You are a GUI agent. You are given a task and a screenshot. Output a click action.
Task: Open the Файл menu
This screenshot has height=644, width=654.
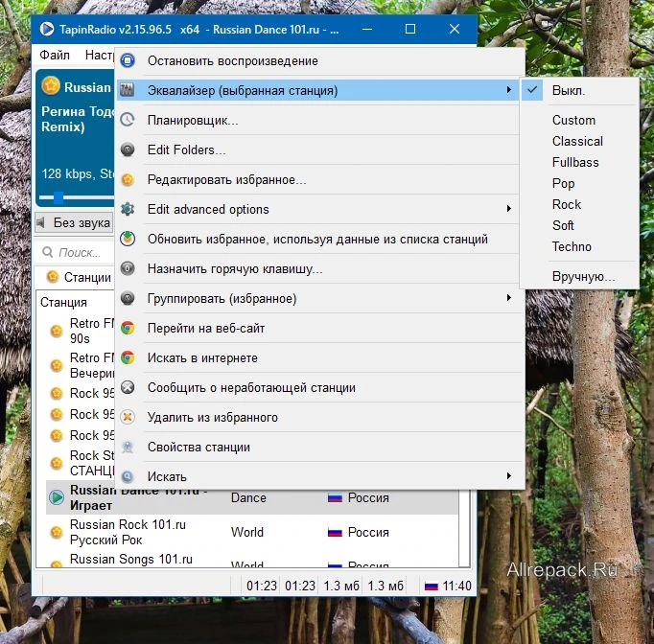(55, 55)
